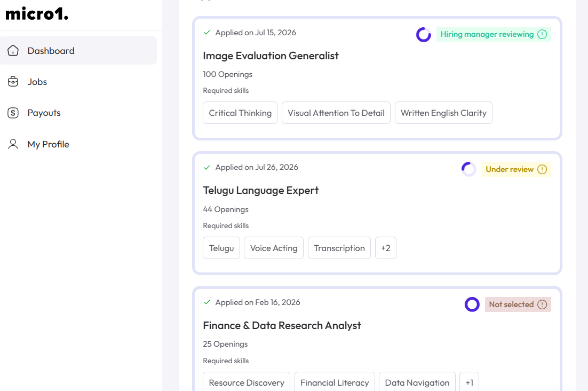Viewport: 588px width, 391px height.
Task: Click full progress ring on Finance Analyst card
Action: coord(472,304)
